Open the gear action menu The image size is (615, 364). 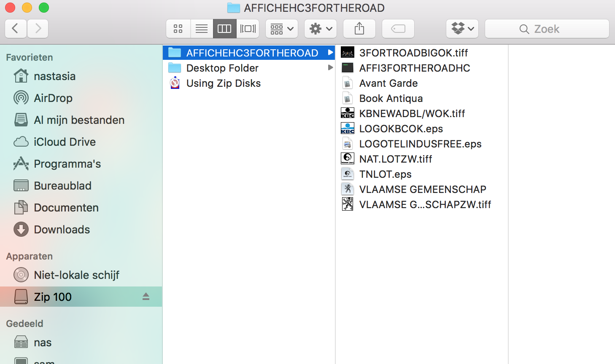pyautogui.click(x=321, y=29)
